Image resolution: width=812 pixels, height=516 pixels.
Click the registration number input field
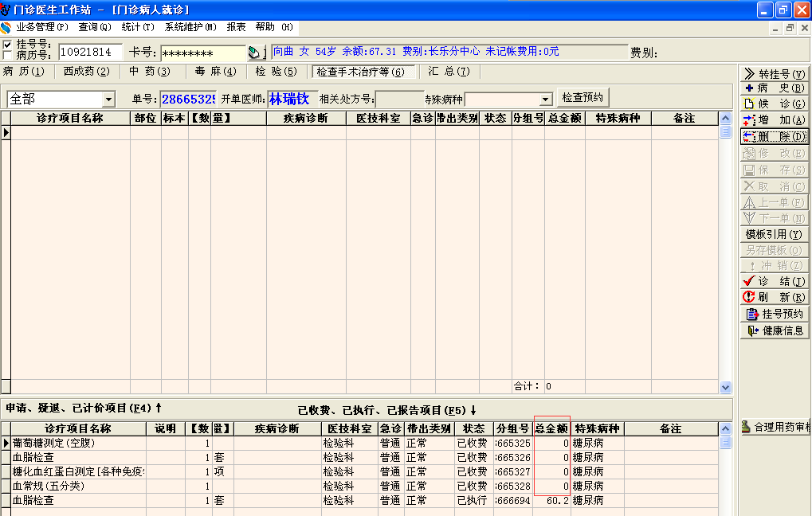click(x=90, y=52)
